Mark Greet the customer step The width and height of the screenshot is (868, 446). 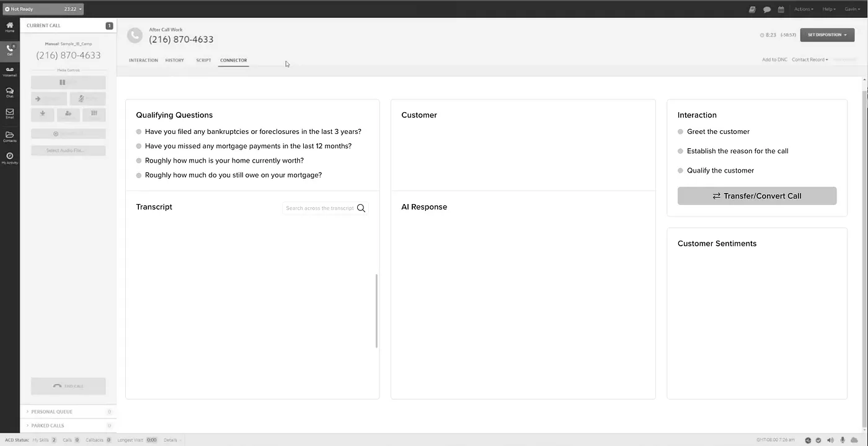pos(681,132)
